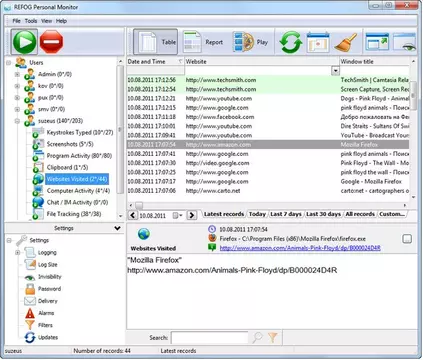Select the Last 7 days tab
This screenshot has height=360, width=423.
(286, 214)
